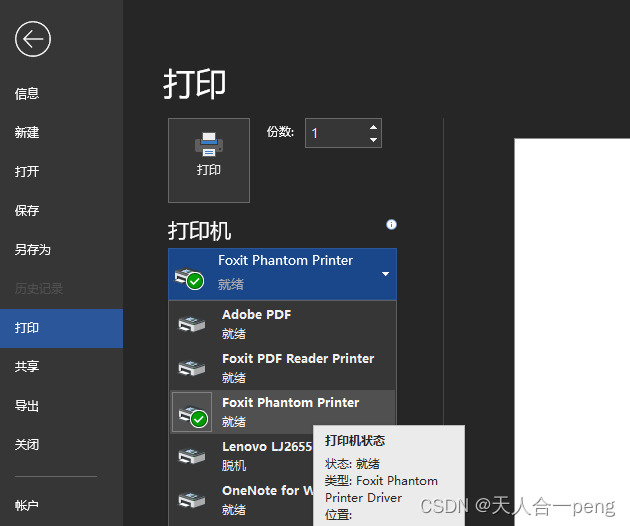Go back using the circular arrow button
Viewport: 630px width, 526px height.
tap(33, 39)
